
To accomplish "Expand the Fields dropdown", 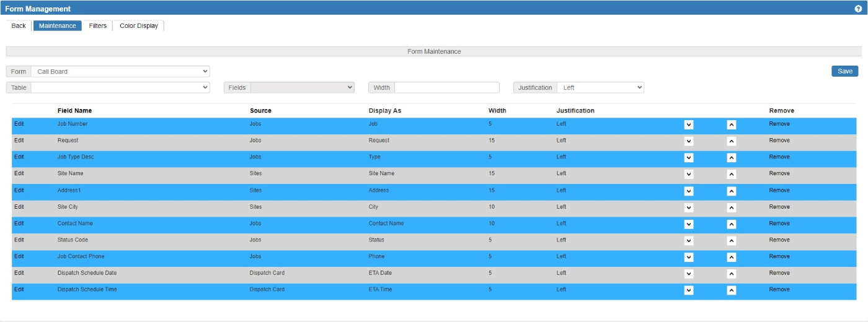I will [x=301, y=88].
